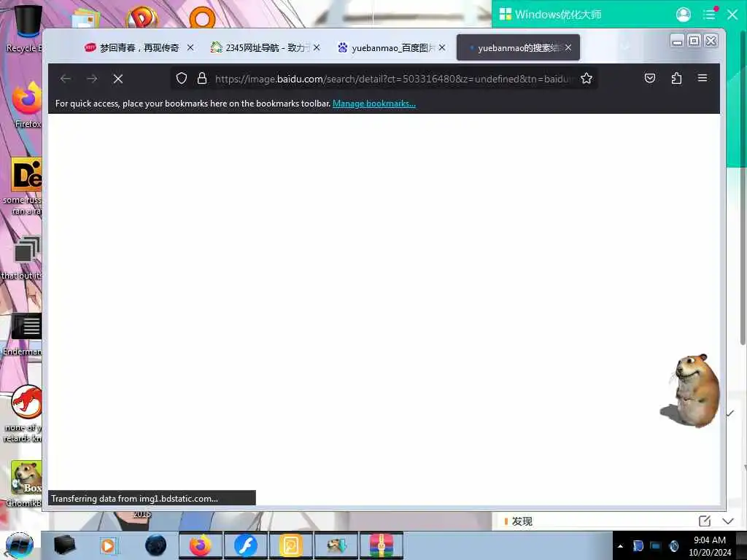Select the hamster picture taskbar button

pos(336,545)
